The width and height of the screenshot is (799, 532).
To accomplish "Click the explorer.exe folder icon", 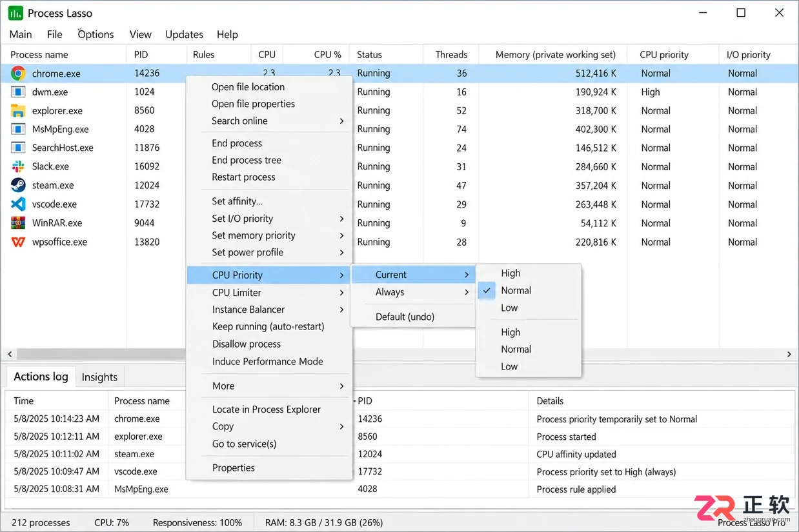I will 18,111.
